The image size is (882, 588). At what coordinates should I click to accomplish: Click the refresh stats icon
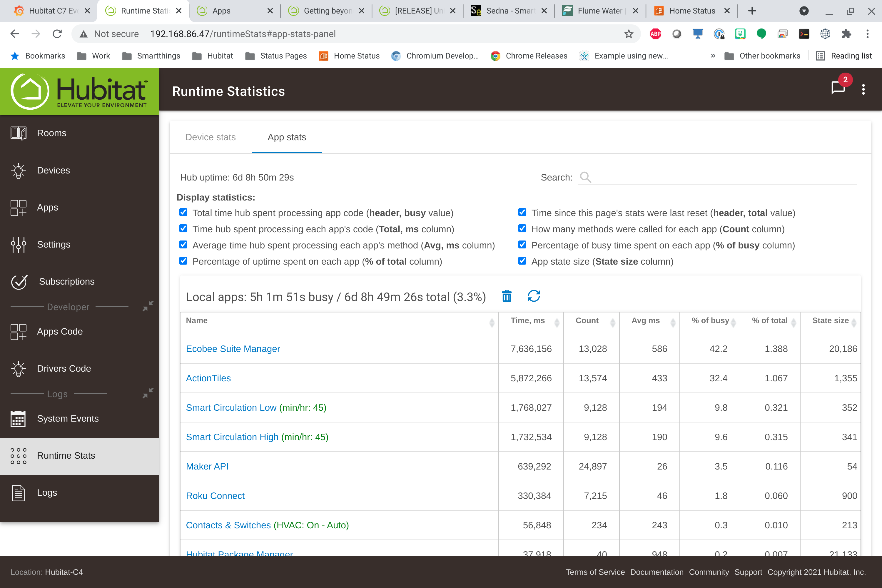click(x=534, y=296)
